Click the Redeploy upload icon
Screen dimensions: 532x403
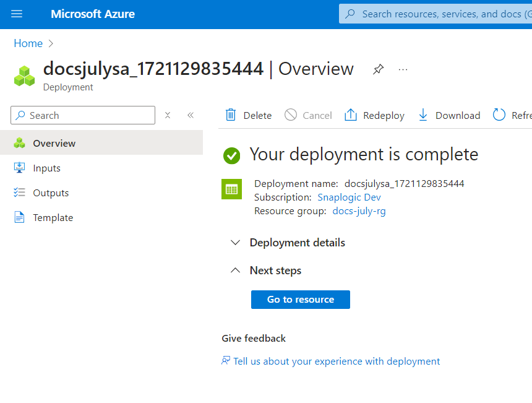[351, 115]
